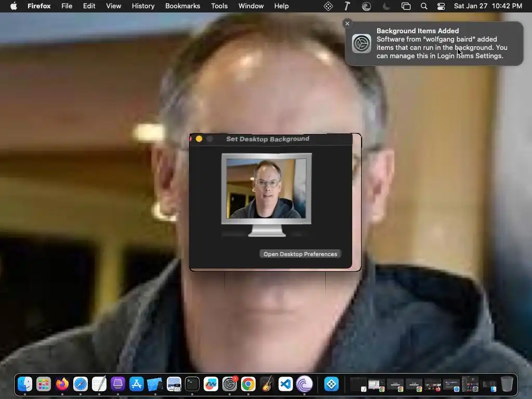Open the Edit menu
Viewport: 532px width, 399px height.
pos(89,6)
